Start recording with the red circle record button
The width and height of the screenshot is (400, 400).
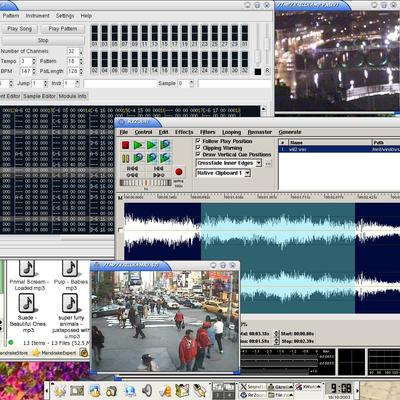coord(179,172)
